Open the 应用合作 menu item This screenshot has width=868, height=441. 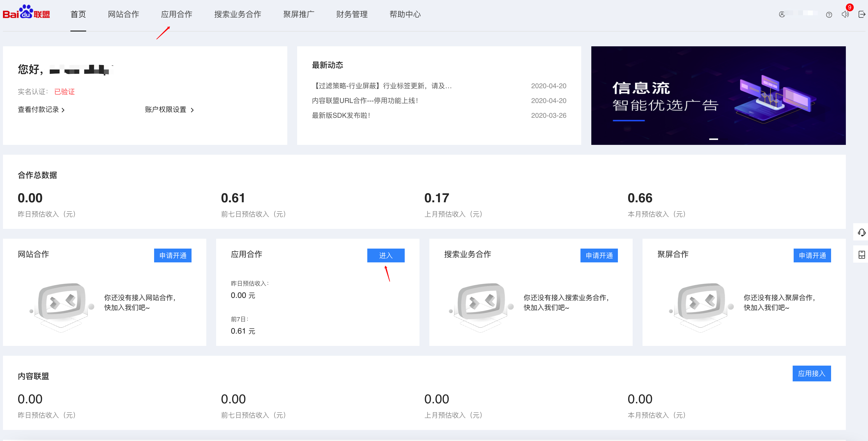coord(177,14)
